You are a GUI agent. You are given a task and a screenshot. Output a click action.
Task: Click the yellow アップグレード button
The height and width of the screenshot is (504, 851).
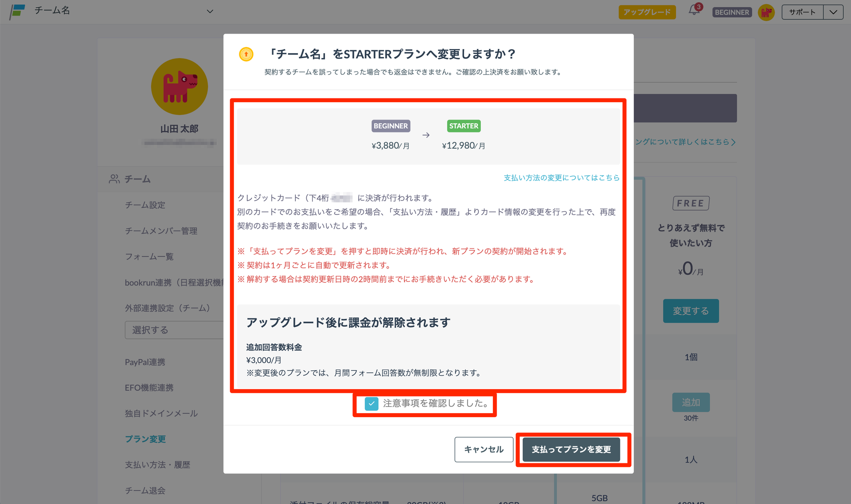647,12
